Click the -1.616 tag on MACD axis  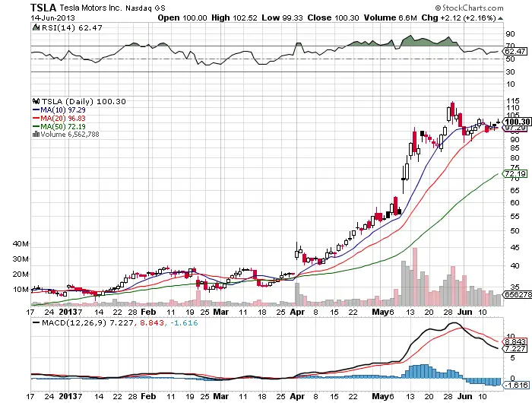pyautogui.click(x=516, y=385)
